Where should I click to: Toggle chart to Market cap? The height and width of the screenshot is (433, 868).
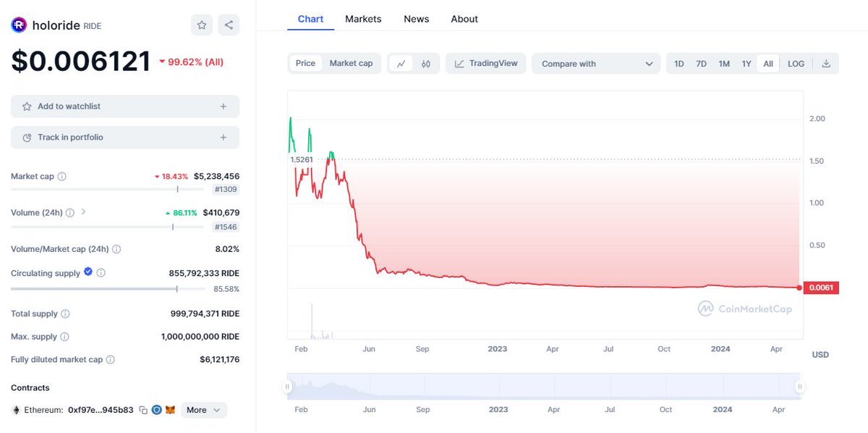tap(351, 64)
